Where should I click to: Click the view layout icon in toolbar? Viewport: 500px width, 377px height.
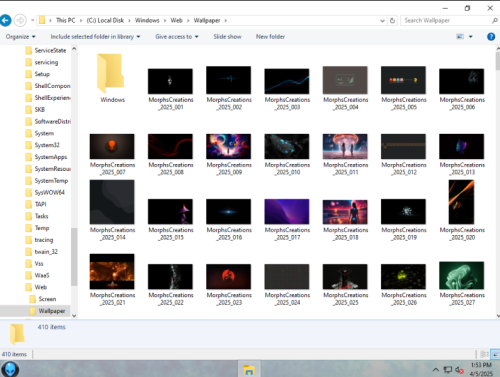pos(460,37)
